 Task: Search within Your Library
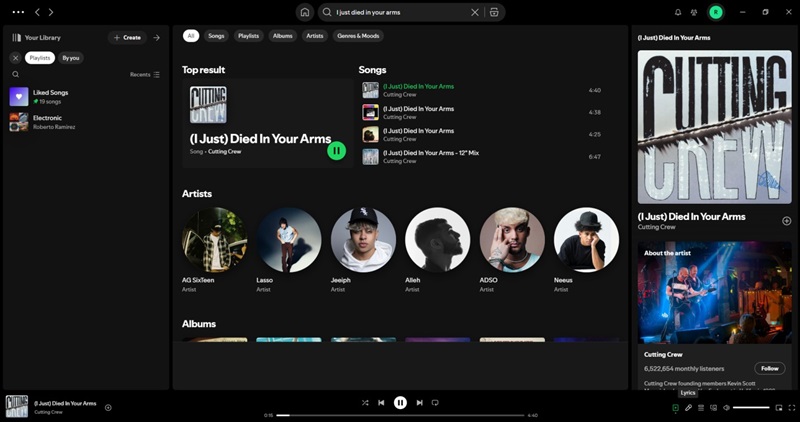16,75
